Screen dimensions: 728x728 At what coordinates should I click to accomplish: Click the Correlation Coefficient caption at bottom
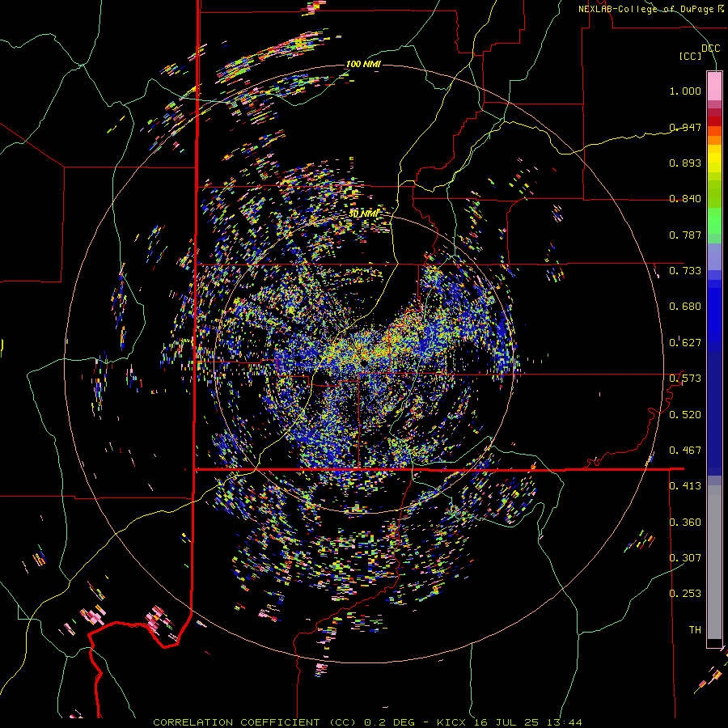point(367,722)
